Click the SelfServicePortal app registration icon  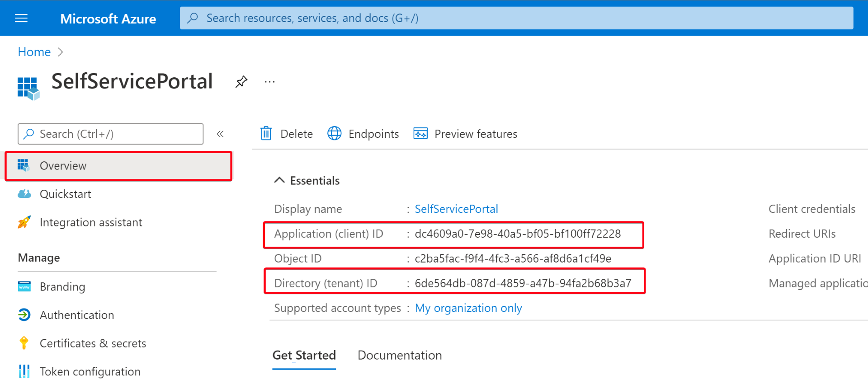[28, 88]
